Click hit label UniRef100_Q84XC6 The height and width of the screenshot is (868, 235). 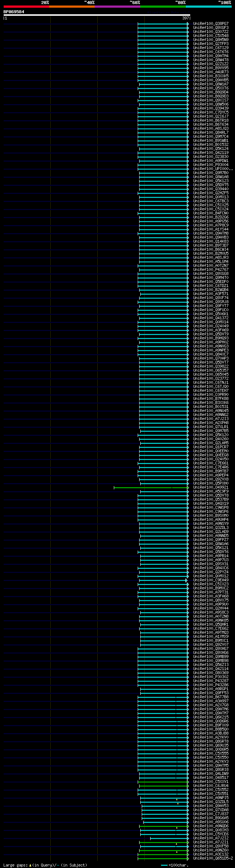pyautogui.click(x=211, y=568)
